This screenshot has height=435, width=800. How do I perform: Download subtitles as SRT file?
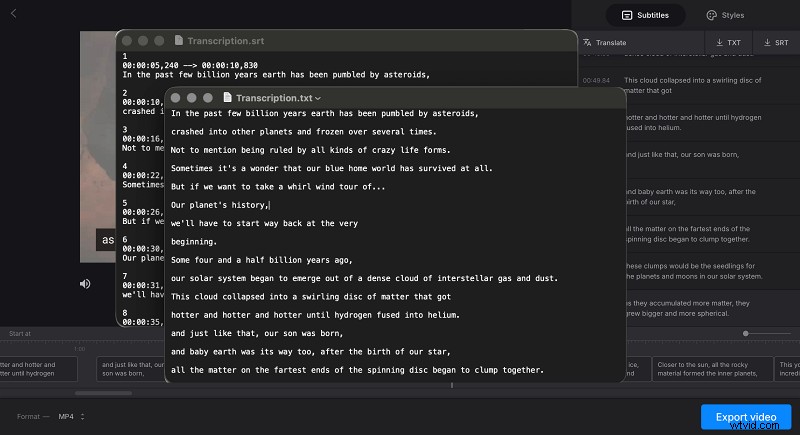[x=776, y=43]
